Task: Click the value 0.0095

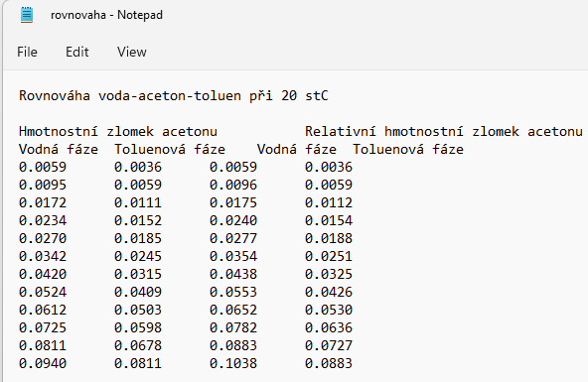Action: point(43,185)
